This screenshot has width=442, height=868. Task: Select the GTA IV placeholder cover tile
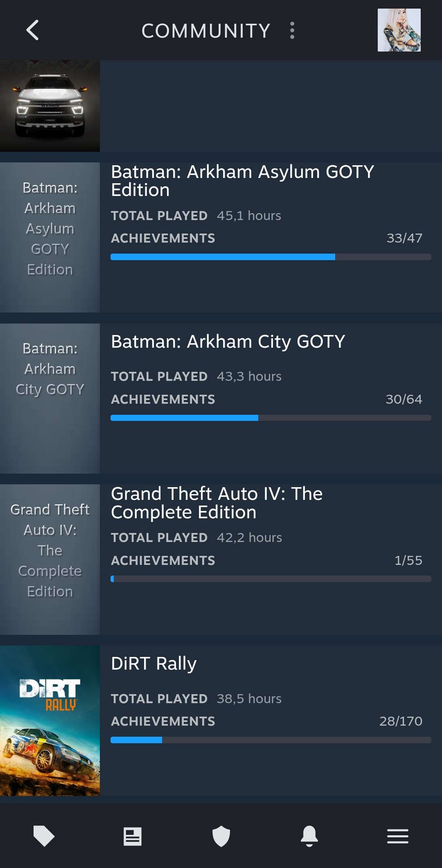(50, 560)
